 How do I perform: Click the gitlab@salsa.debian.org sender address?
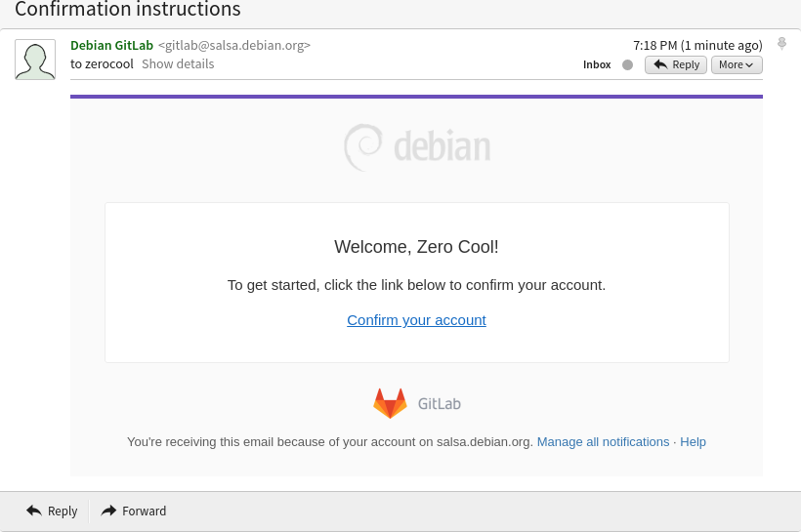click(x=234, y=45)
